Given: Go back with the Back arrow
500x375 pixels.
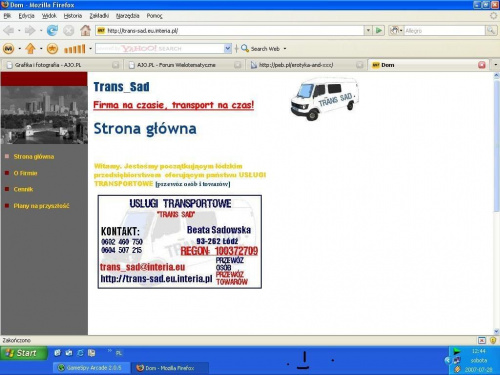Looking at the screenshot, I should pos(9,31).
